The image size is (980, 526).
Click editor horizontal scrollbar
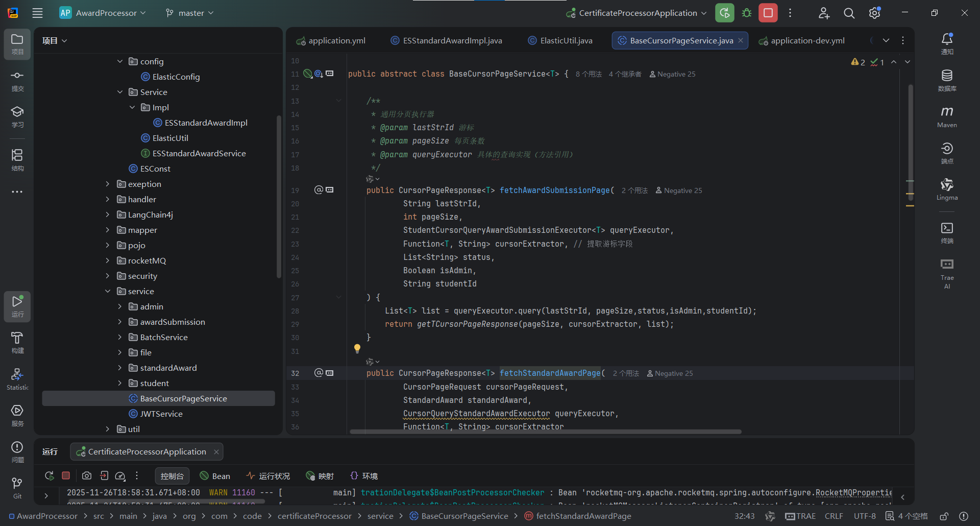click(x=546, y=432)
